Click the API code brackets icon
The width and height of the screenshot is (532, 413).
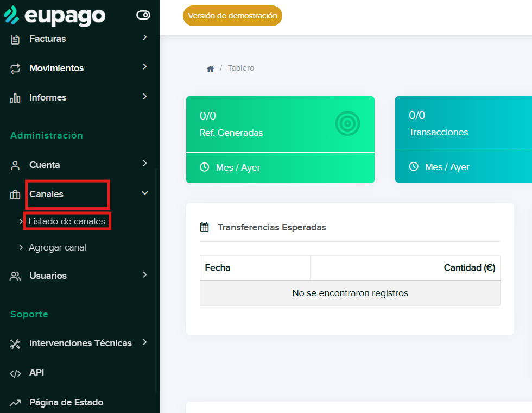(15, 373)
